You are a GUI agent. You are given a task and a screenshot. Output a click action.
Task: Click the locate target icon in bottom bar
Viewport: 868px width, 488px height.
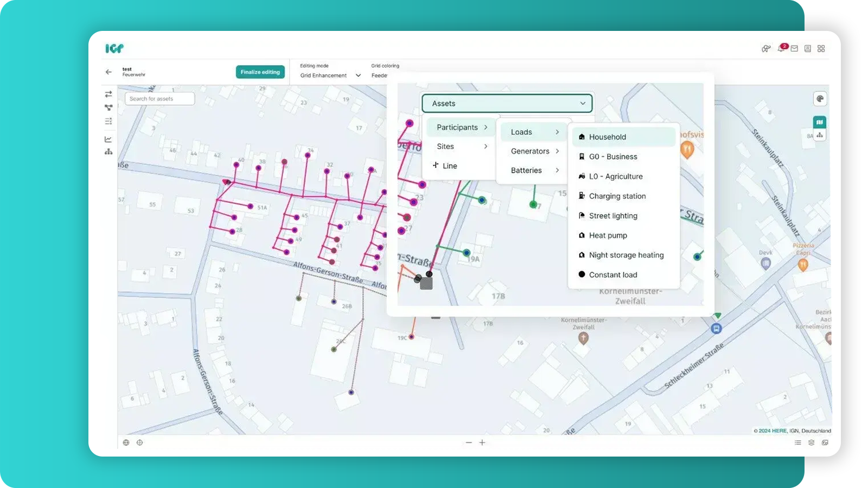coord(140,442)
